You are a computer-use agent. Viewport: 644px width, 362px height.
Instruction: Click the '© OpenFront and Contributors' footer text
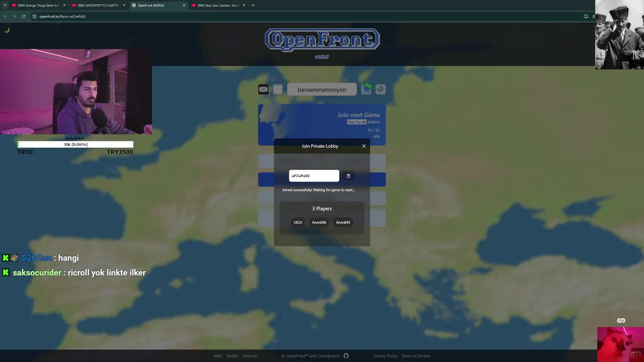coord(310,356)
